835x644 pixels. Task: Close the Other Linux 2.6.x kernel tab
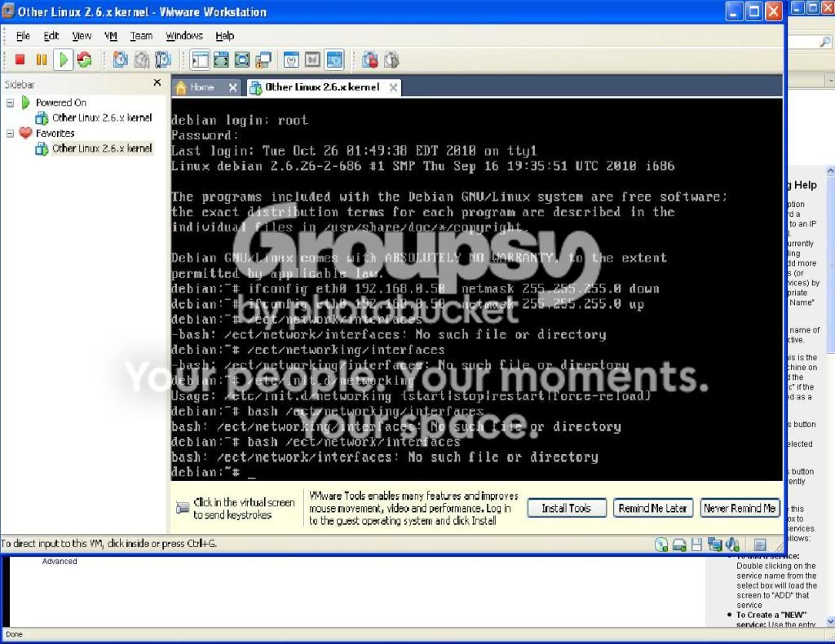pos(393,88)
